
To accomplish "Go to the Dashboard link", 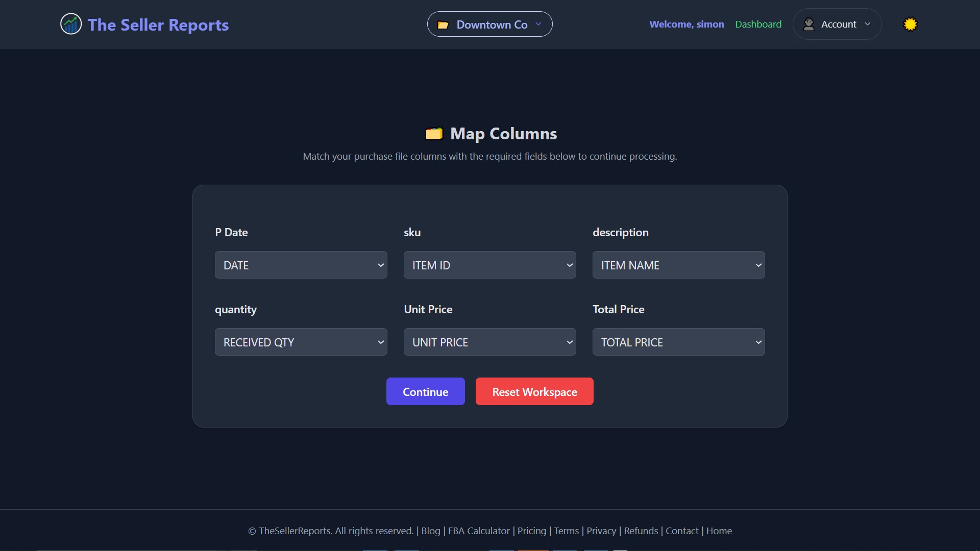I will point(758,24).
